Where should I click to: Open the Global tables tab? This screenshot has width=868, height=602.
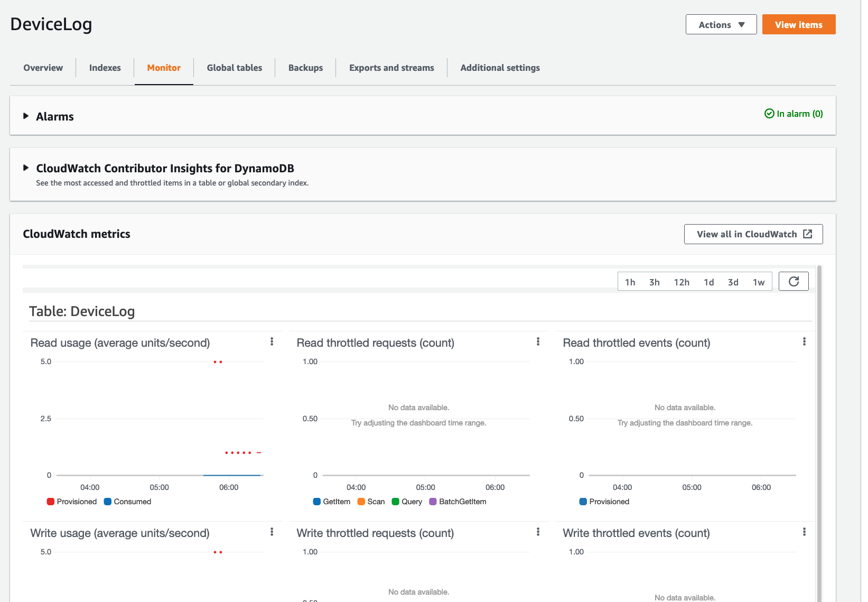[235, 68]
